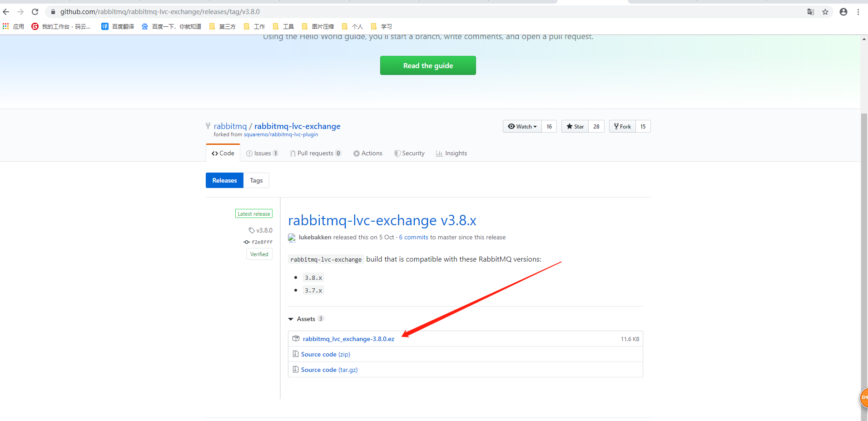The width and height of the screenshot is (868, 421).
Task: Click the file icon beside Source code (tar.gz)
Action: [x=295, y=369]
